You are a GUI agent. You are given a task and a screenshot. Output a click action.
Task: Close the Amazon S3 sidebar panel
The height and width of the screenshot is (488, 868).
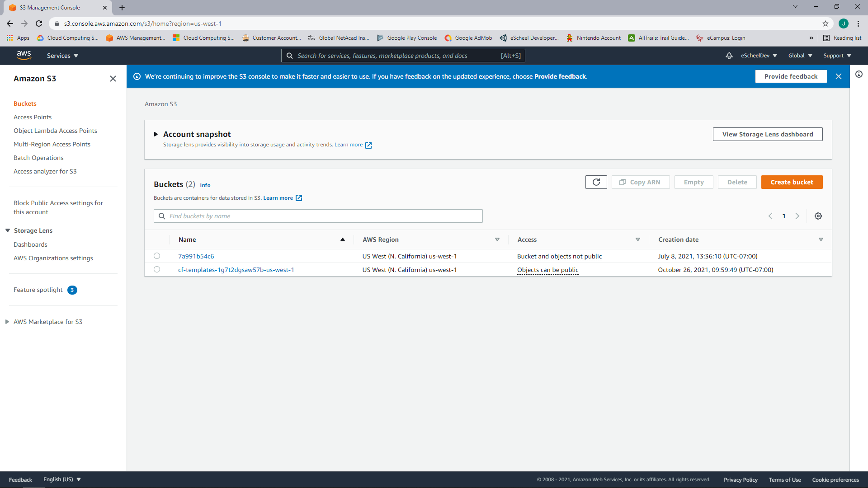(x=113, y=79)
